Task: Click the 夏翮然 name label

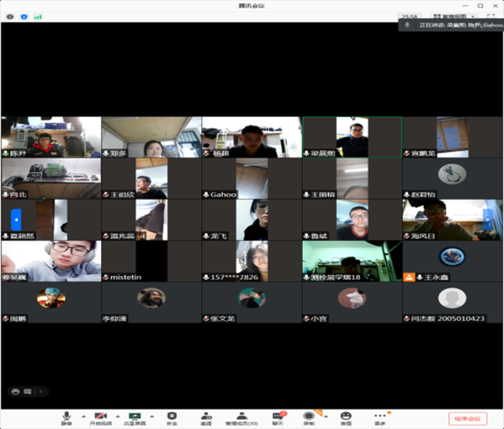Action: click(22, 236)
